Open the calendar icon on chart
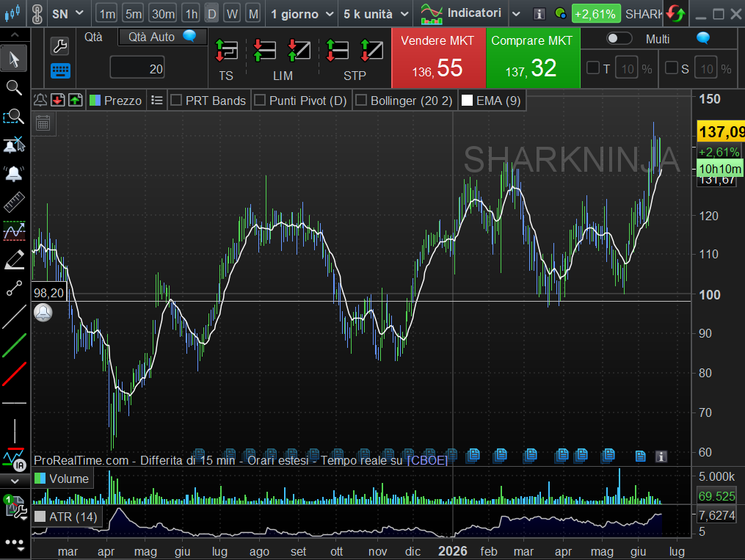 click(43, 123)
